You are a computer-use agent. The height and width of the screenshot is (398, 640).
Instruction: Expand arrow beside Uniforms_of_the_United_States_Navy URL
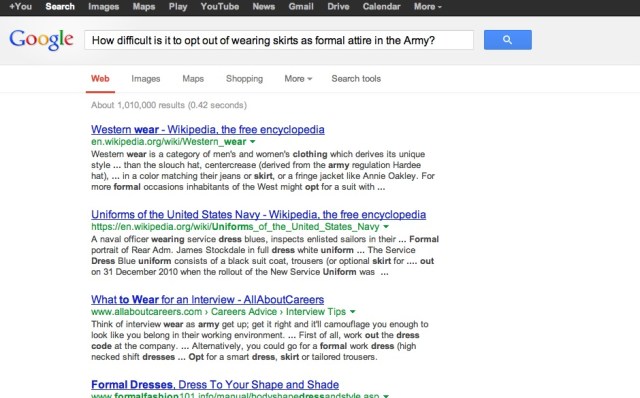point(386,227)
